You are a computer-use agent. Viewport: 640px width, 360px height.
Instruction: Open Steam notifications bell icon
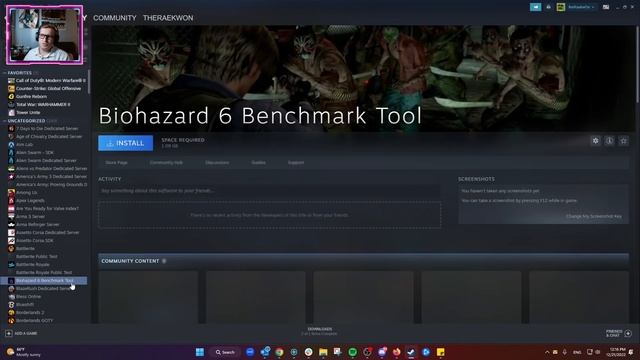coord(549,7)
